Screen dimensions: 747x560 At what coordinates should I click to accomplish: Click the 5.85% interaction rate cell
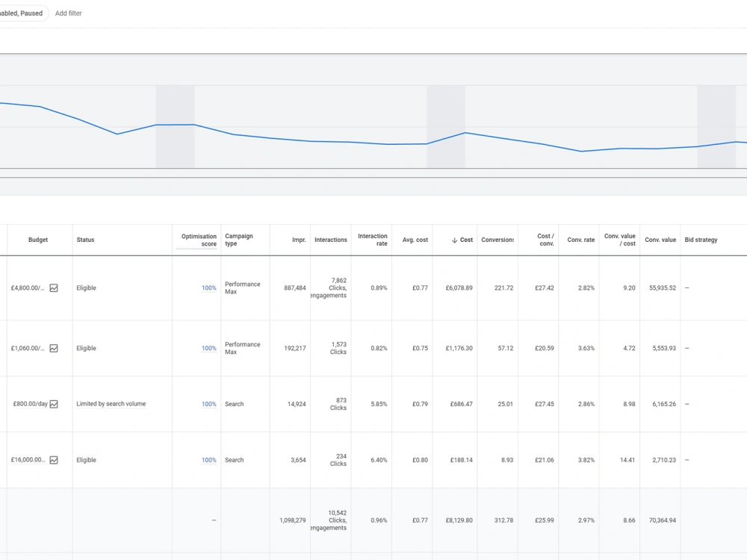coord(379,404)
